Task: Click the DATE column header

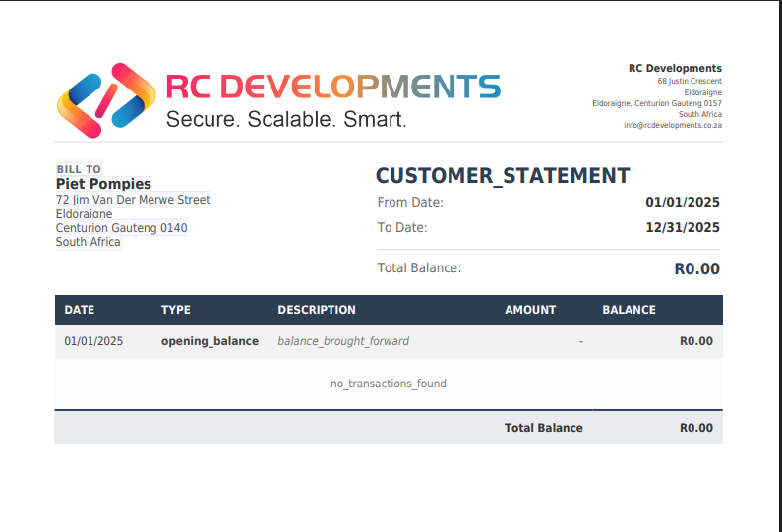Action: click(80, 310)
